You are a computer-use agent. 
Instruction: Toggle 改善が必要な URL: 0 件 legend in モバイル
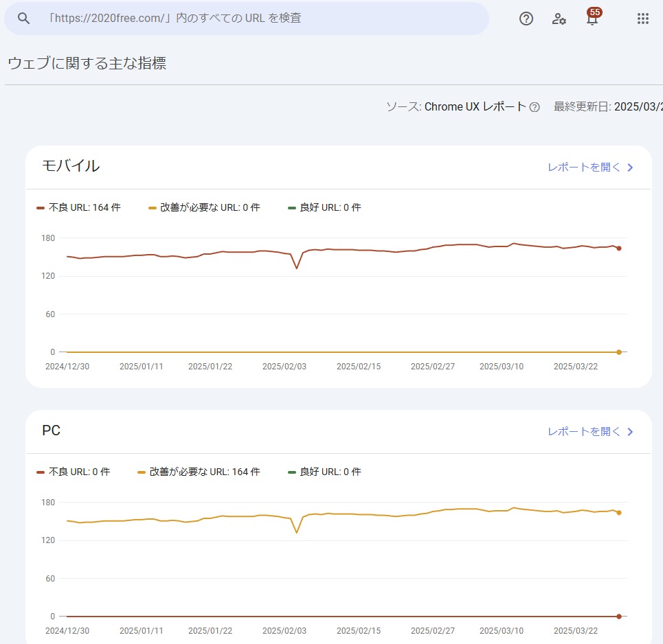click(204, 207)
